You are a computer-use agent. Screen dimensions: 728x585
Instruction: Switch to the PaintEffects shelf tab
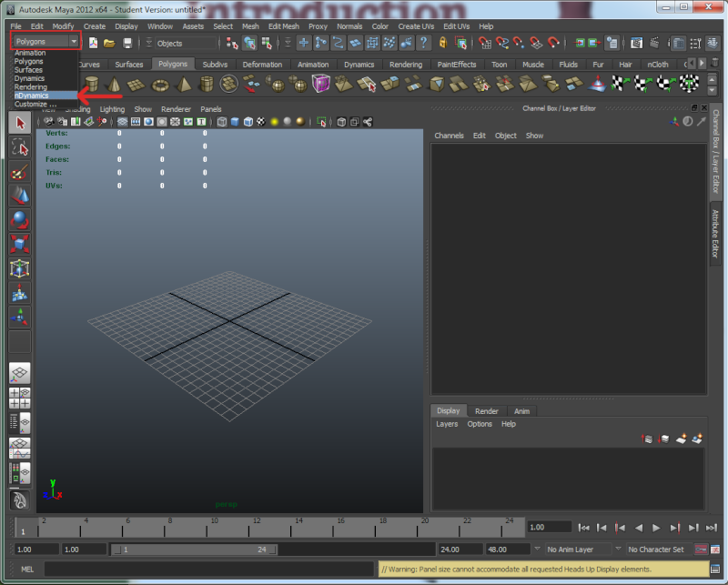[457, 65]
